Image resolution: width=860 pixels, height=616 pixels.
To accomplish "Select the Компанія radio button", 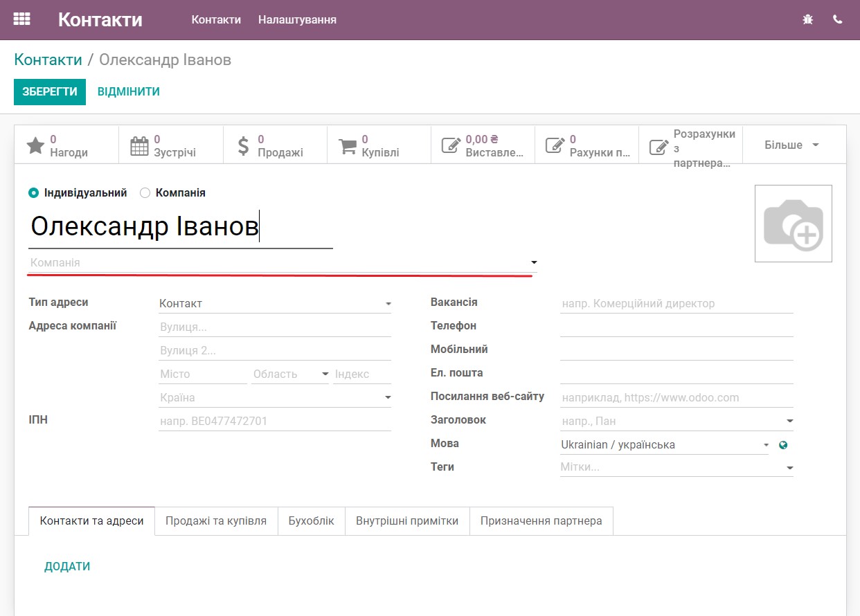I will point(144,192).
